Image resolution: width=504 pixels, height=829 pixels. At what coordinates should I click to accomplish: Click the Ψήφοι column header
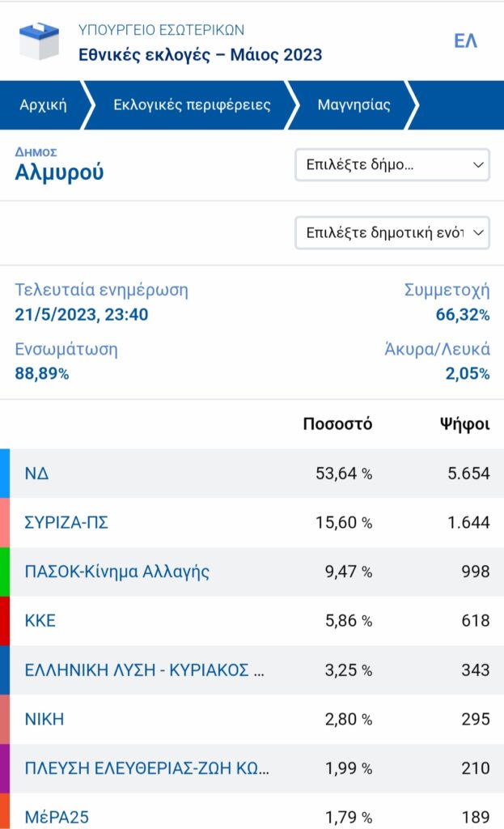tap(464, 424)
